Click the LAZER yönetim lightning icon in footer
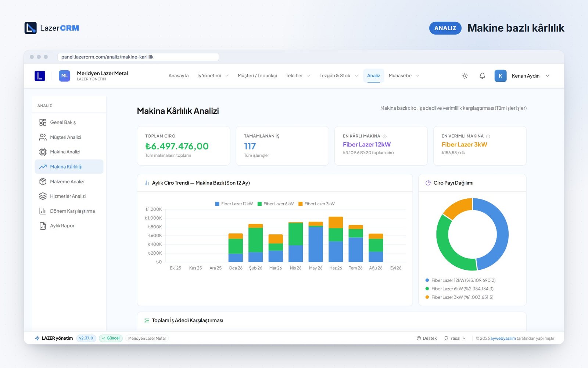This screenshot has width=588, height=368. point(37,338)
